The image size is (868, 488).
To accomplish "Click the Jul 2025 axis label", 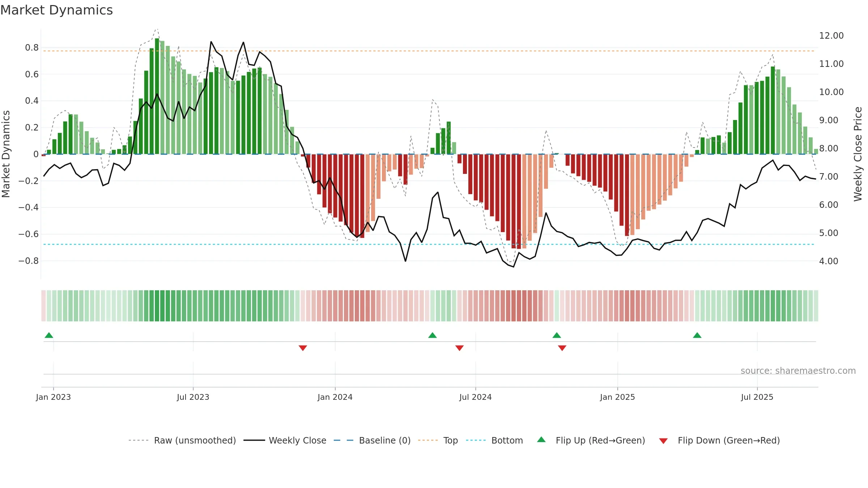I will tap(757, 397).
